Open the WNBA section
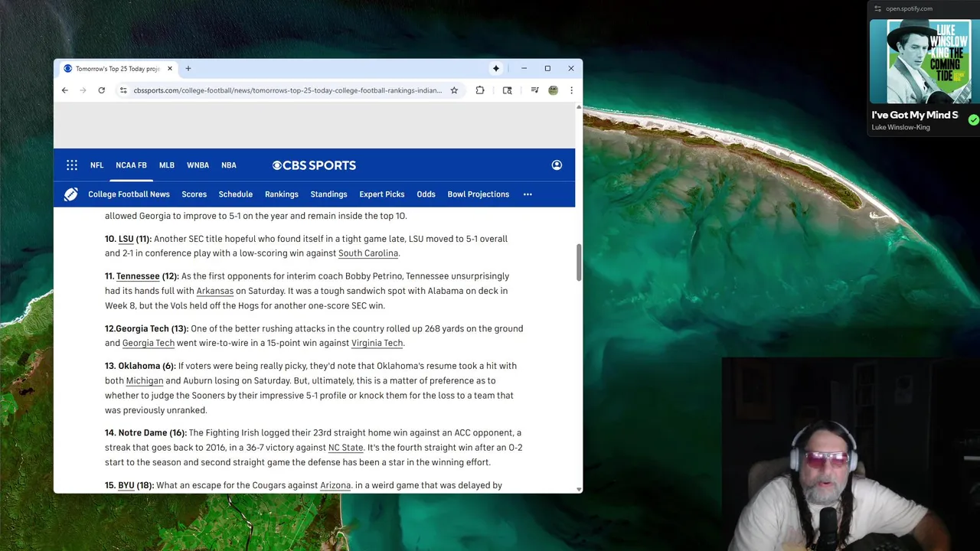Image resolution: width=980 pixels, height=551 pixels. [x=198, y=165]
